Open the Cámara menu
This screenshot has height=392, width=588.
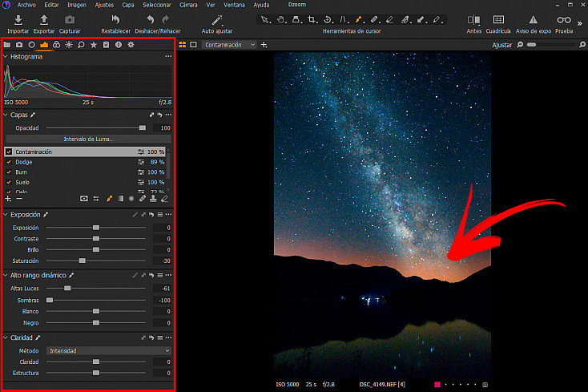coord(188,5)
